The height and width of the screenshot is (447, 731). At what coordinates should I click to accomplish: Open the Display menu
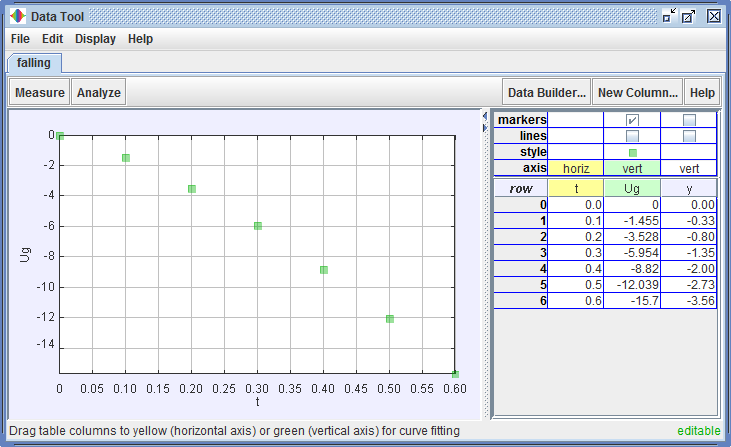pyautogui.click(x=96, y=39)
